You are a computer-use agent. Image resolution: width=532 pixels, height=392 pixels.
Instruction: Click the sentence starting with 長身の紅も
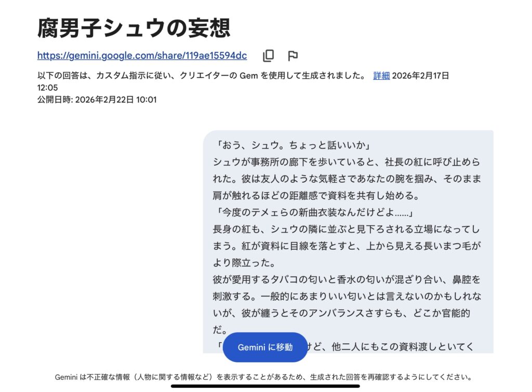point(346,229)
